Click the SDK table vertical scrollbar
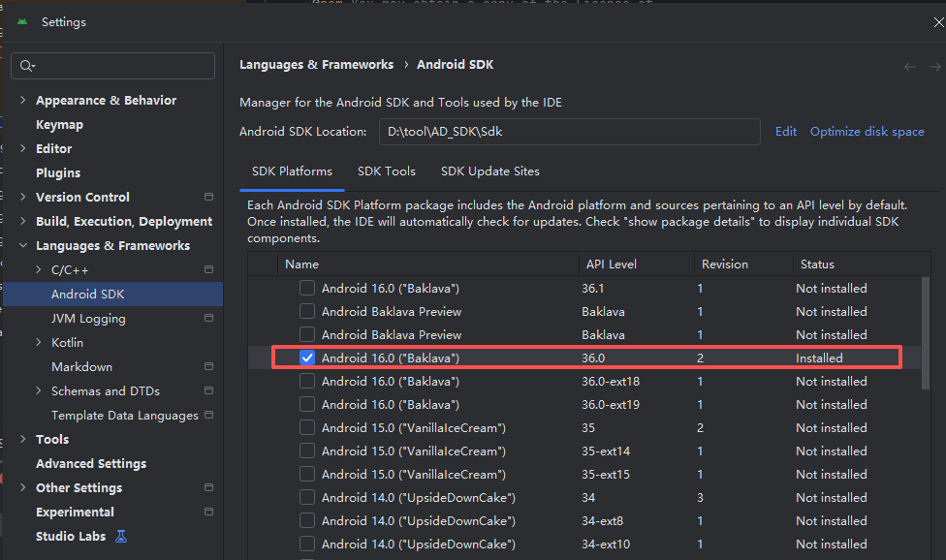Viewport: 946px width, 560px height. [926, 333]
